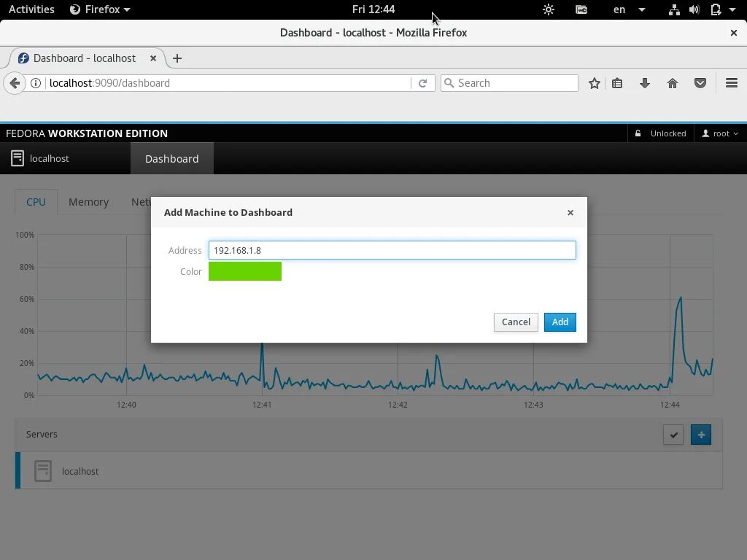Open the root user dropdown
The height and width of the screenshot is (560, 747).
tap(720, 134)
